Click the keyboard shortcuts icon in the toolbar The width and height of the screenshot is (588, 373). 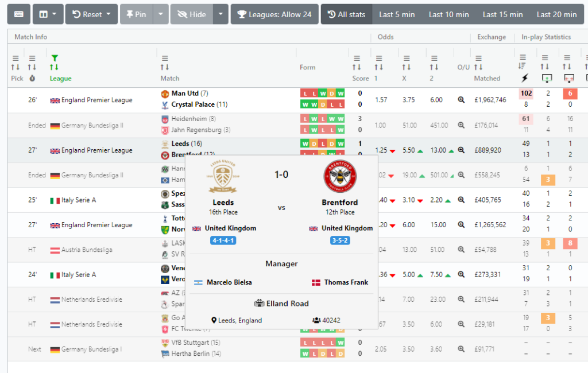18,14
